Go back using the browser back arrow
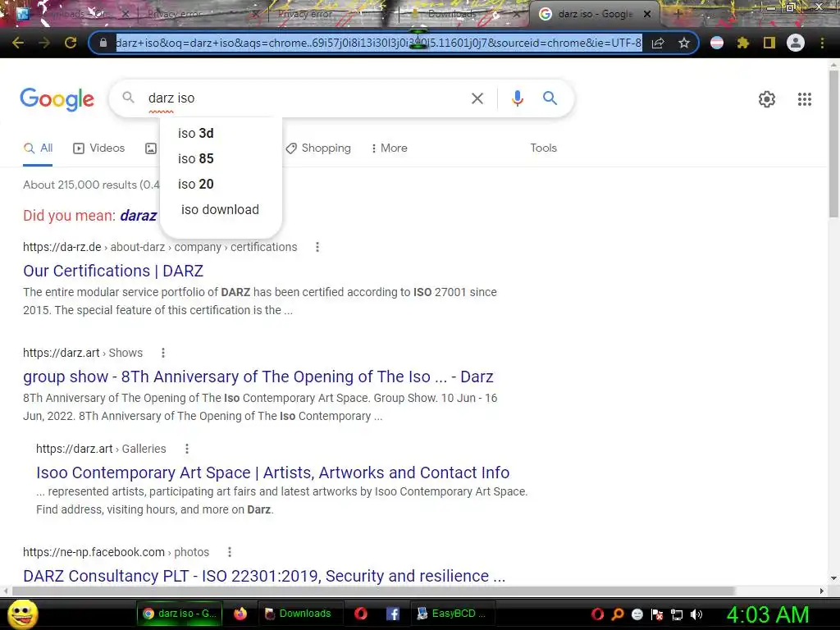Screen dimensions: 840x630 pos(18,43)
